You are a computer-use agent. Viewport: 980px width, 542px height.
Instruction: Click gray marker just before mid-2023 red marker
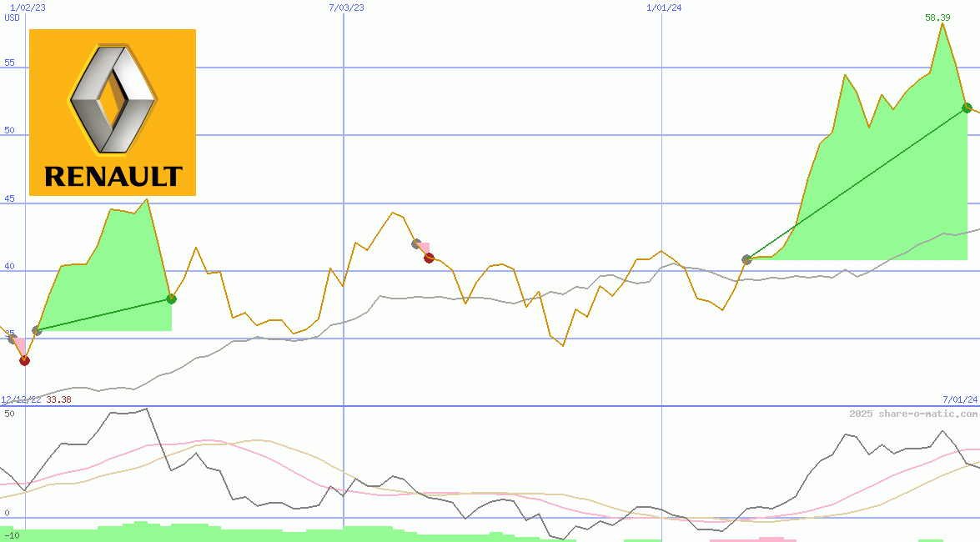416,243
